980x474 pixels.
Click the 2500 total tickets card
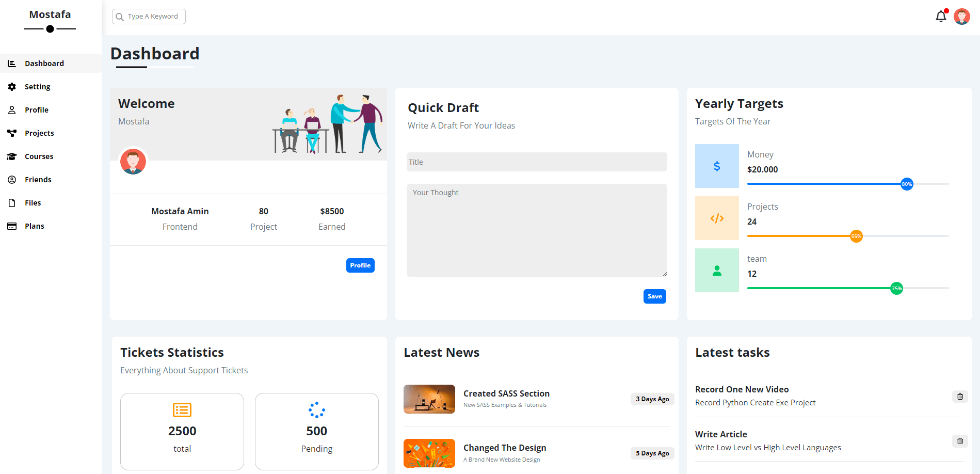tap(182, 432)
